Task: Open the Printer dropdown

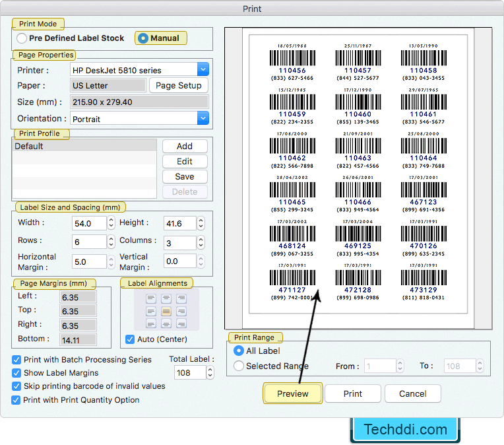Action: pyautogui.click(x=203, y=69)
